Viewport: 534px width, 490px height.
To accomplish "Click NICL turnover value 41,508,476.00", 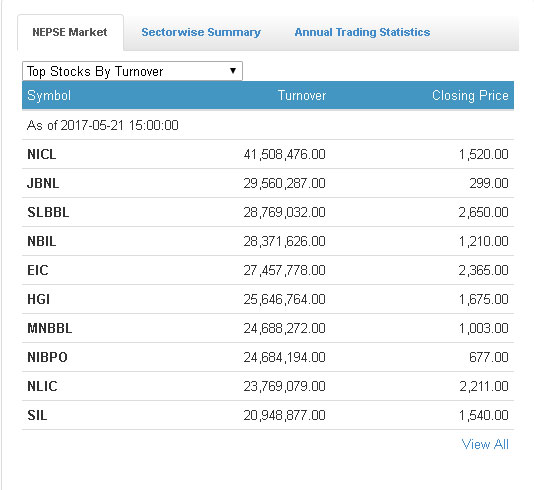I will coord(285,154).
